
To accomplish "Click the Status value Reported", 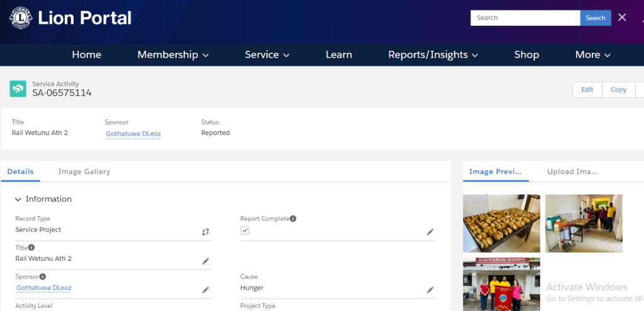I will (x=215, y=133).
